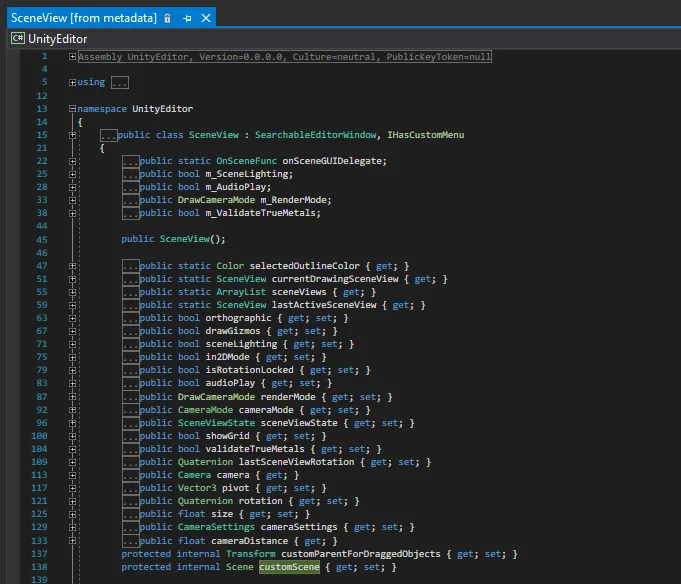Click line number 45 in the margin
This screenshot has height=584, width=681.
pyautogui.click(x=42, y=240)
